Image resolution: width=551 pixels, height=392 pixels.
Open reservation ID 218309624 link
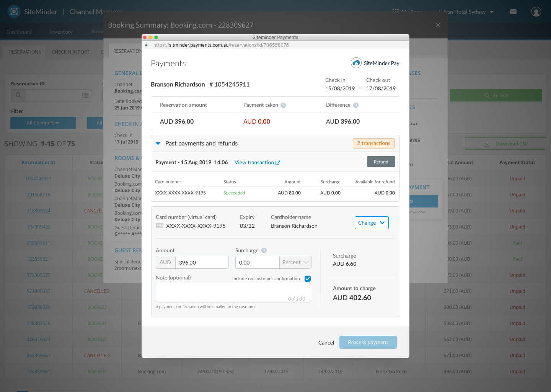tap(39, 211)
